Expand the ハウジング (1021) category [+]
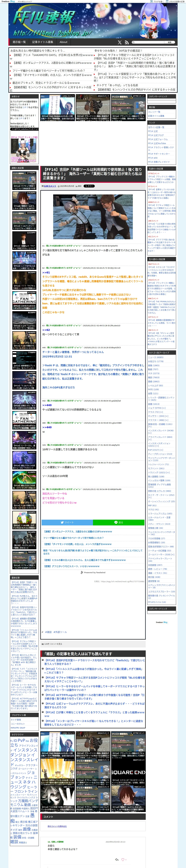Image resolution: width=186 pixels, height=868 pixels. pyautogui.click(x=168, y=472)
